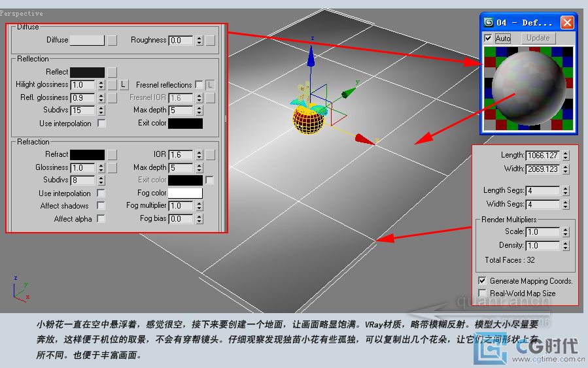The width and height of the screenshot is (588, 368).
Task: Enable the Real-World Map Size checkbox
Action: point(482,293)
